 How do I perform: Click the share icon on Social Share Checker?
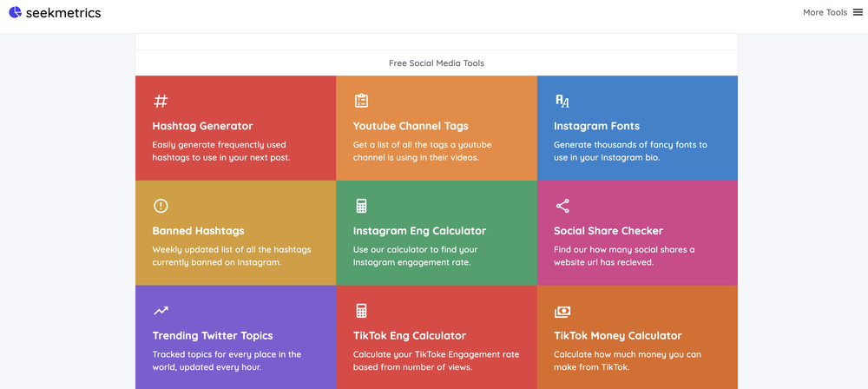pyautogui.click(x=562, y=206)
